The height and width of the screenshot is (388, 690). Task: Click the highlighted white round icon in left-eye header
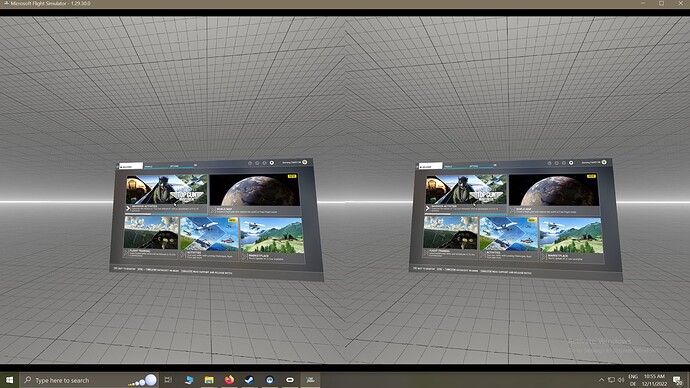tap(272, 163)
